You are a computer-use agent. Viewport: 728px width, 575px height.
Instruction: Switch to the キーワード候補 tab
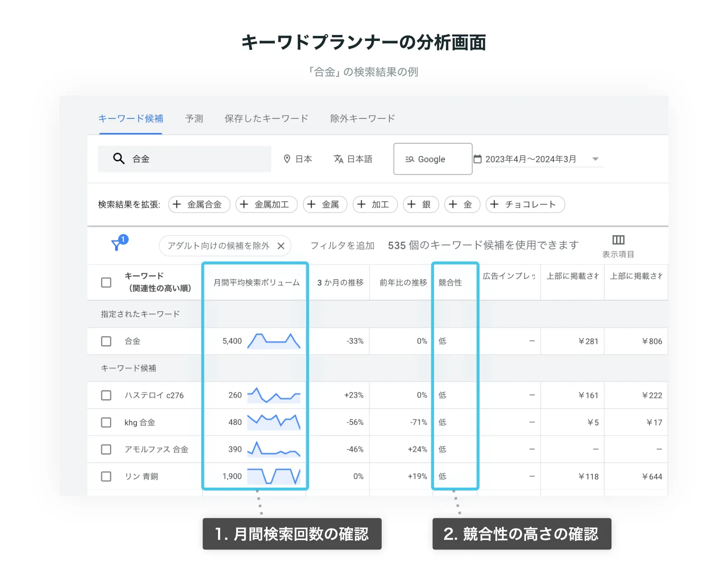131,119
